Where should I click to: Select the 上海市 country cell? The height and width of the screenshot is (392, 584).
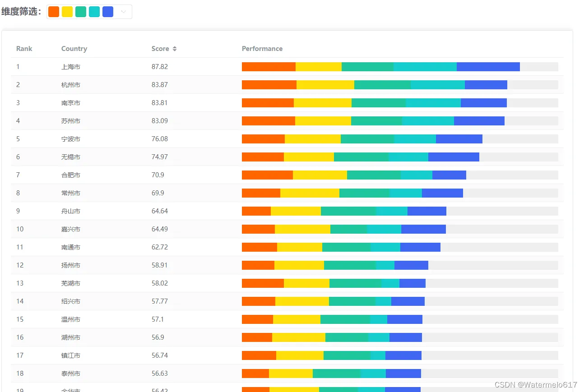pos(71,67)
